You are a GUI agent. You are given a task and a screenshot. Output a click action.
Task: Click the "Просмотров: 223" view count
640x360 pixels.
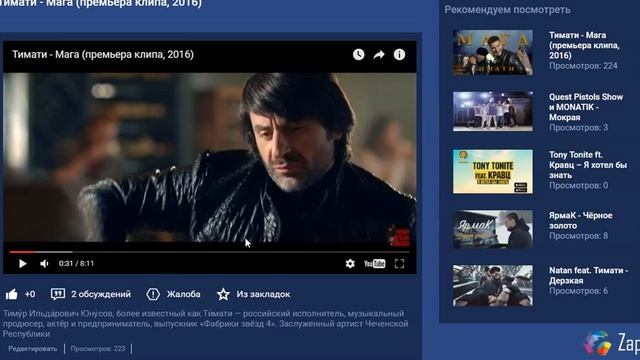point(98,349)
